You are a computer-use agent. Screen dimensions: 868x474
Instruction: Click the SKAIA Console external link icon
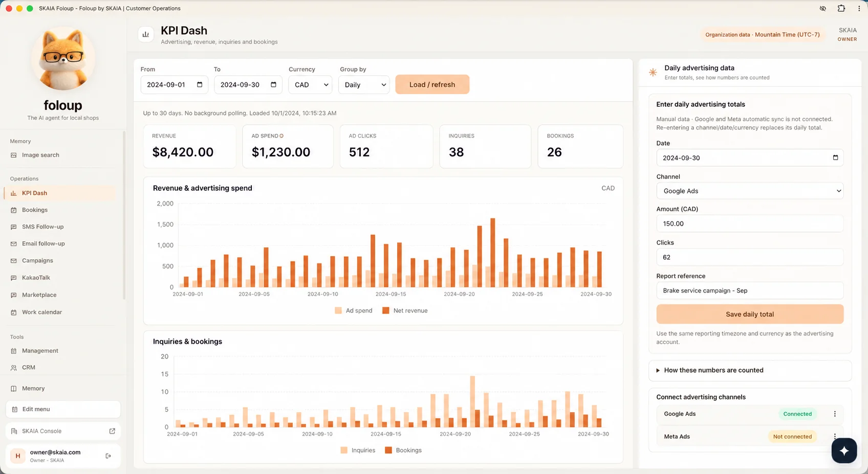click(112, 431)
